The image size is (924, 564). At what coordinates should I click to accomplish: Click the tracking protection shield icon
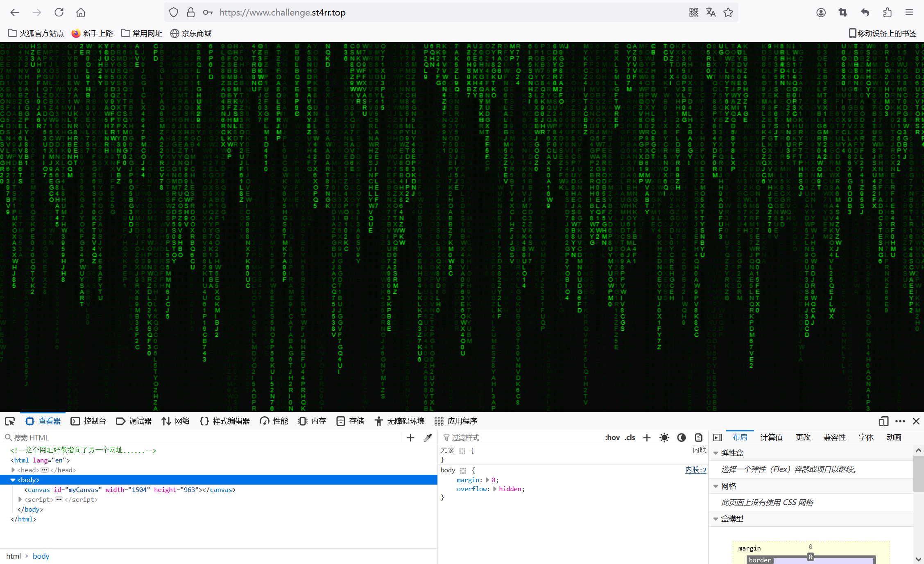point(174,13)
